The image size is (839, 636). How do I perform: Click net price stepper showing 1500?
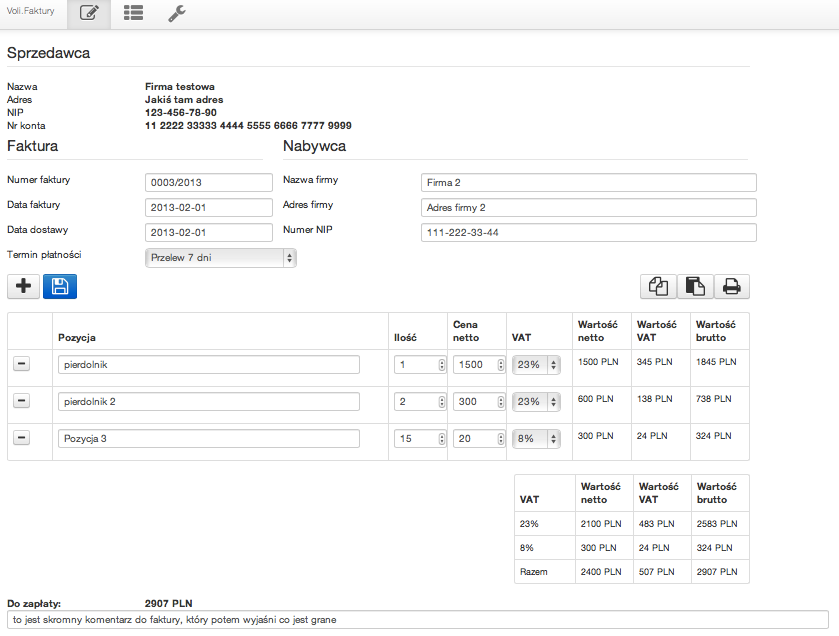click(500, 365)
